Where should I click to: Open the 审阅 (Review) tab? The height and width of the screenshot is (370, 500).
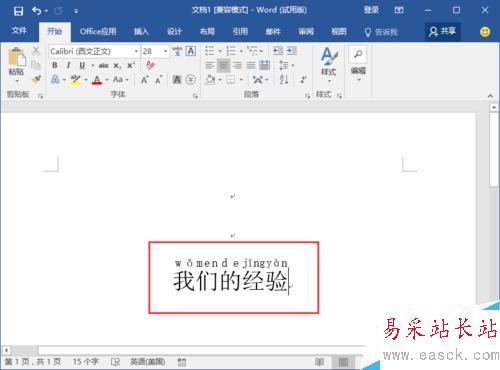tap(306, 32)
